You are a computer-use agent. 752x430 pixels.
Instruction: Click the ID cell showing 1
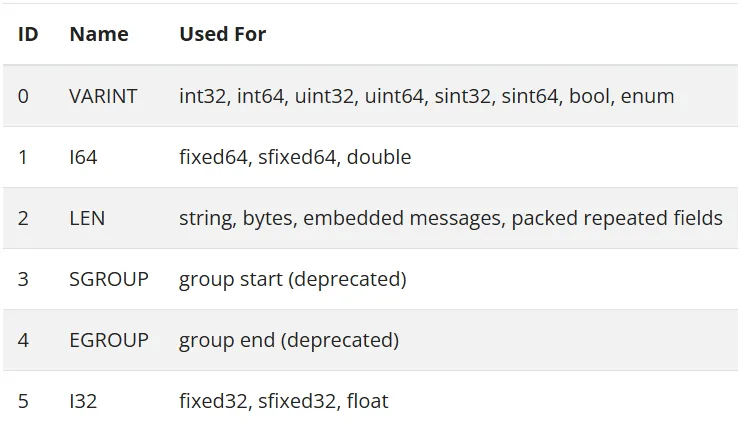click(23, 157)
